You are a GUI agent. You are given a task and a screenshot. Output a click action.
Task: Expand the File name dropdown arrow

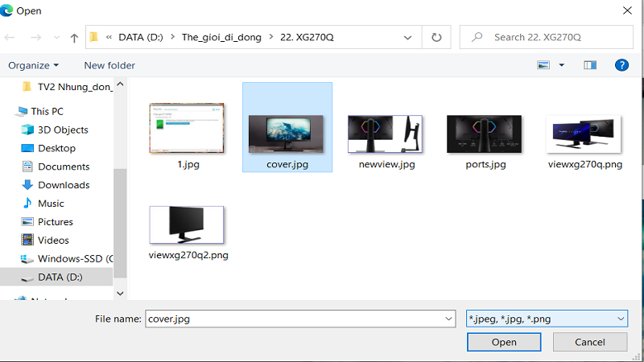448,319
